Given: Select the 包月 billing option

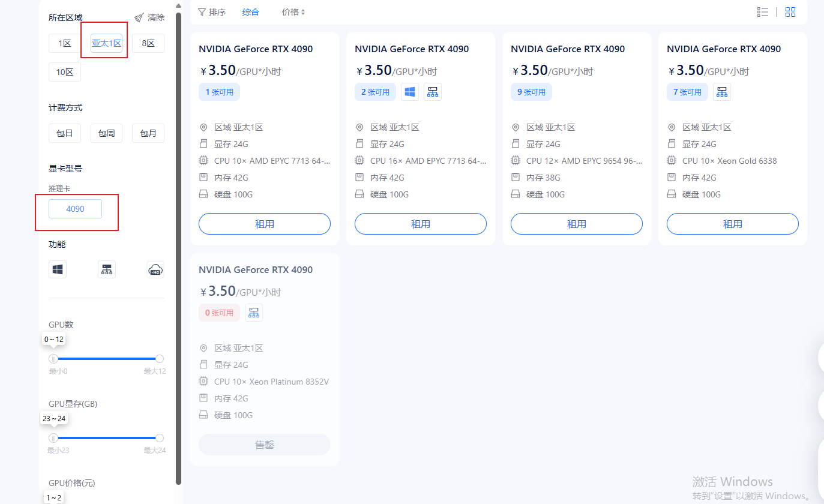Looking at the screenshot, I should [x=148, y=133].
